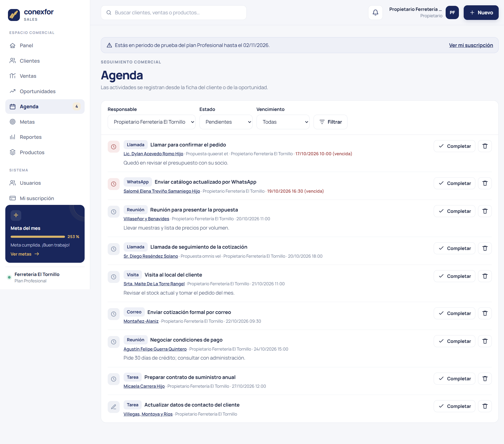
Task: Open Mi suscripción in sidebar
Action: pos(45,198)
